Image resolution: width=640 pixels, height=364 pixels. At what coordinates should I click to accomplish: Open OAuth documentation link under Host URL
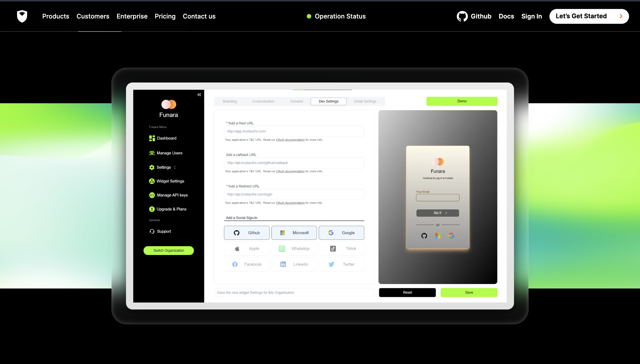pyautogui.click(x=290, y=140)
